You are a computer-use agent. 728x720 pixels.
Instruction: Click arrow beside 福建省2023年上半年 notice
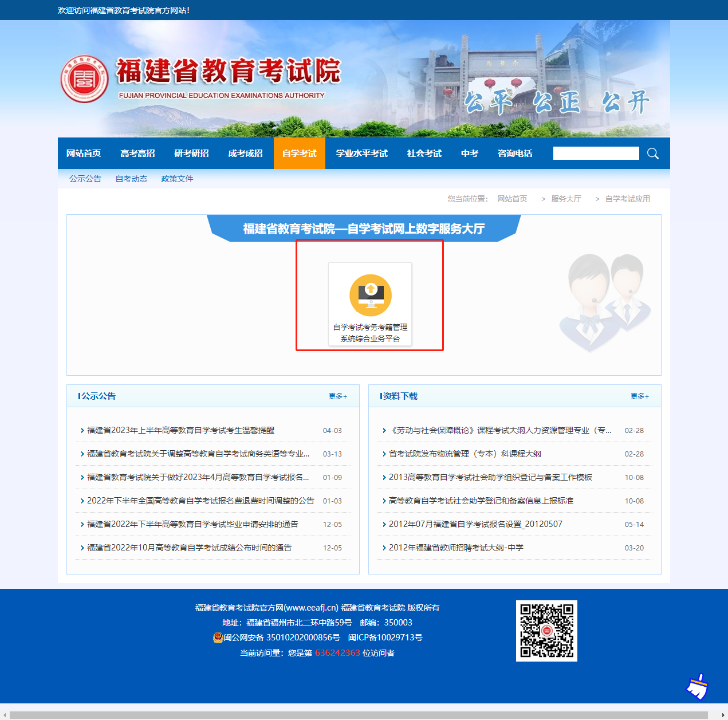click(82, 431)
